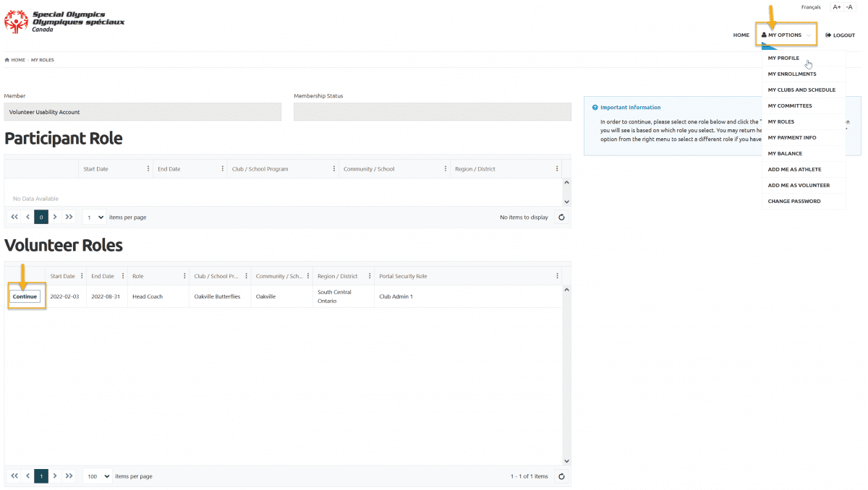Select MY PROFILE from the menu

(784, 58)
